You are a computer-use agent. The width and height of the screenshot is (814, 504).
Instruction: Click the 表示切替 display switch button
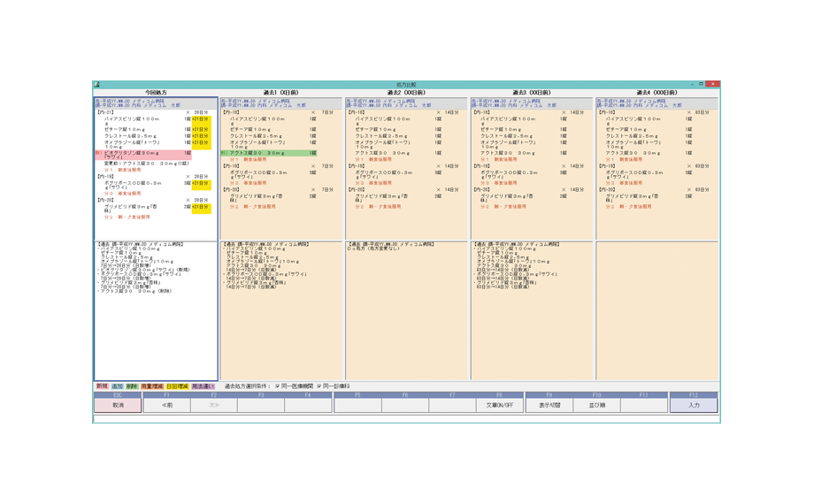[549, 405]
